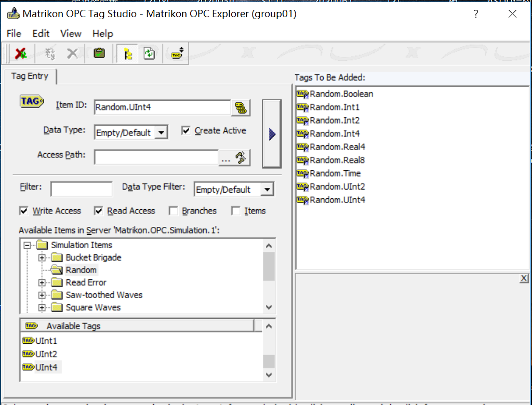The height and width of the screenshot is (405, 532).
Task: Click into the Item ID field
Action: (x=163, y=107)
